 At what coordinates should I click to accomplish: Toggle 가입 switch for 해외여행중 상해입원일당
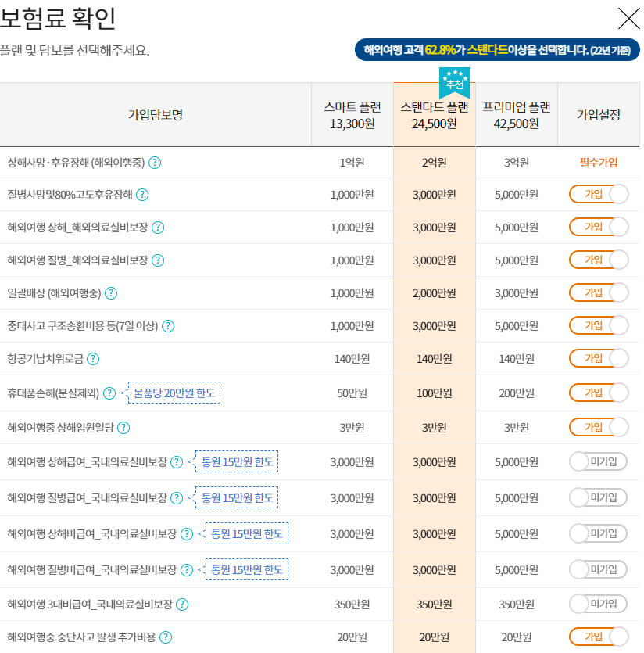coord(599,427)
